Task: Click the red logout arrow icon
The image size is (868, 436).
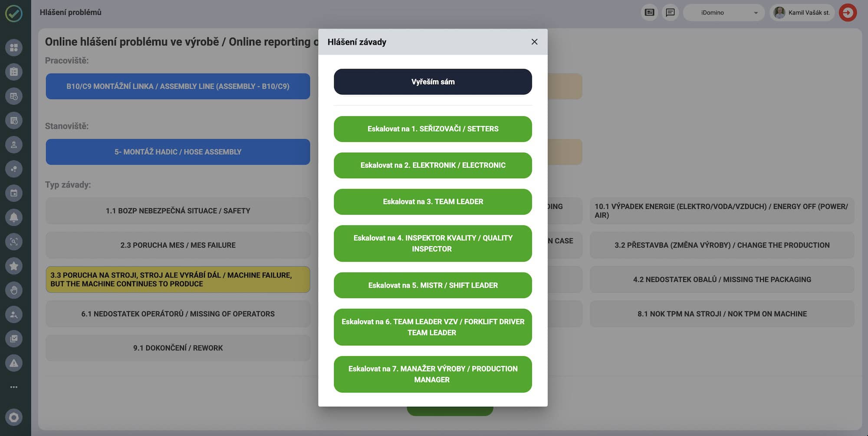Action: (848, 13)
